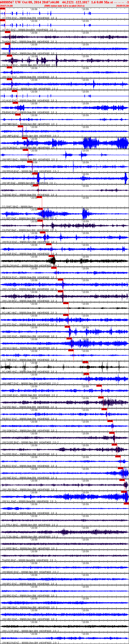Select the UW FMW EHZ station label
This screenshot has height=644, width=129.
tap(29, 124)
